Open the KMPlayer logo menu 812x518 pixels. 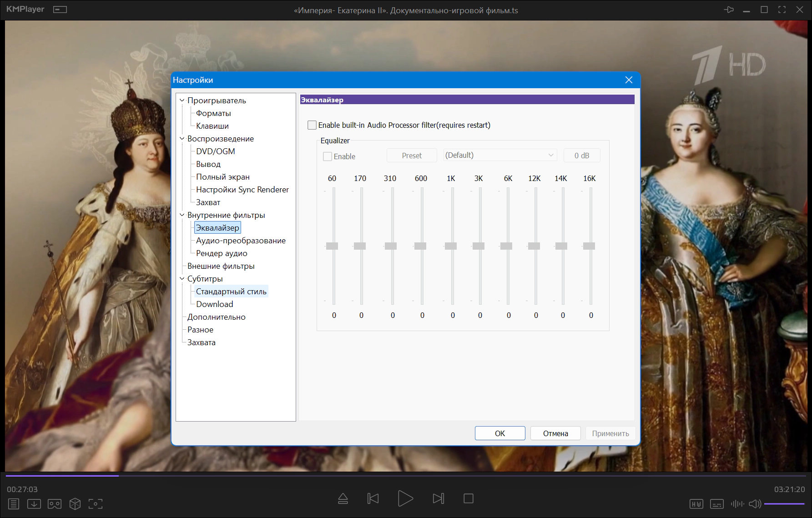pyautogui.click(x=25, y=9)
